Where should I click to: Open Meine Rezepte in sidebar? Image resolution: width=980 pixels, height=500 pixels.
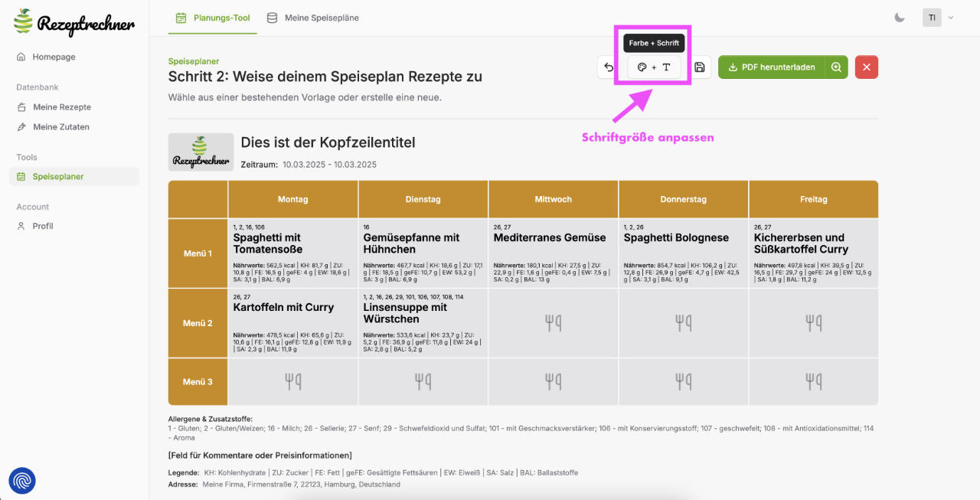61,107
